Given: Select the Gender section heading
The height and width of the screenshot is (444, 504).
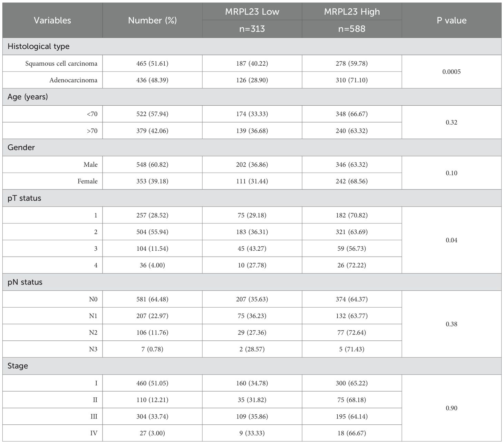Looking at the screenshot, I should click(x=21, y=147).
